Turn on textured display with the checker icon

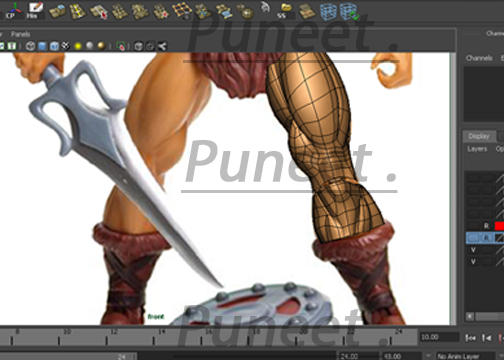(66, 46)
